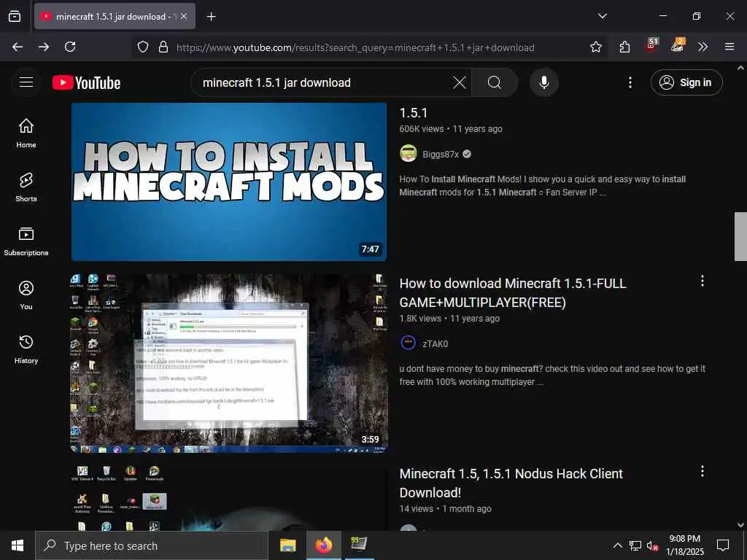The width and height of the screenshot is (747, 560).
Task: Click the YouTube logo
Action: [x=86, y=83]
